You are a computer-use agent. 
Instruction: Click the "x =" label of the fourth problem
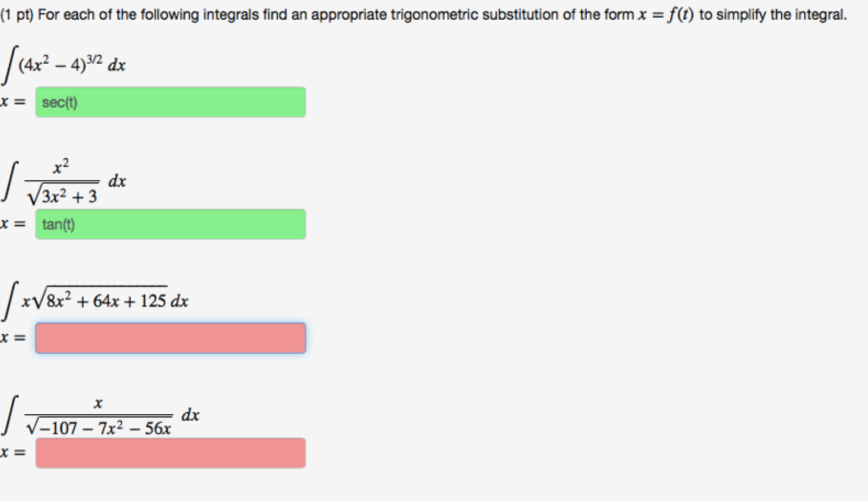(x=12, y=452)
